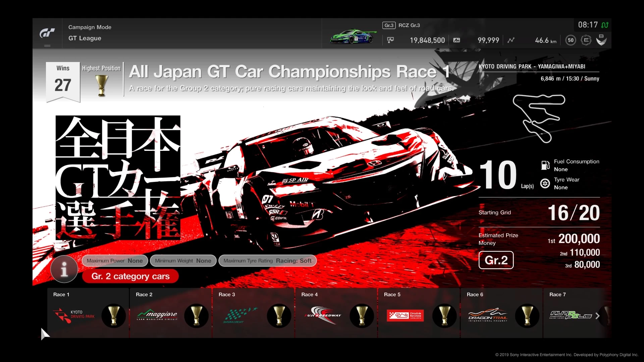Screen dimensions: 644x362
Task: Click the driver level 50 icon
Action: [570, 40]
